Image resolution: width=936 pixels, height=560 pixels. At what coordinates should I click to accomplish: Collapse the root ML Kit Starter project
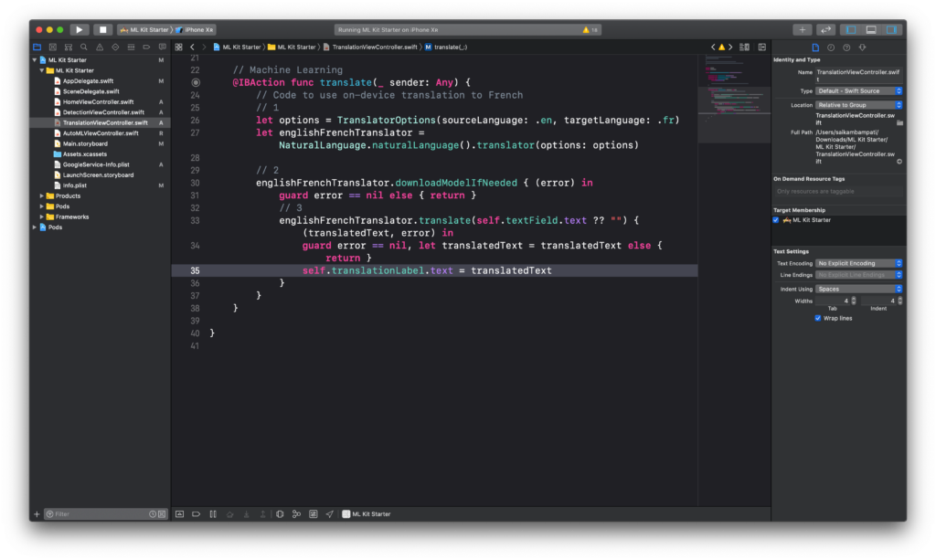[x=35, y=59]
